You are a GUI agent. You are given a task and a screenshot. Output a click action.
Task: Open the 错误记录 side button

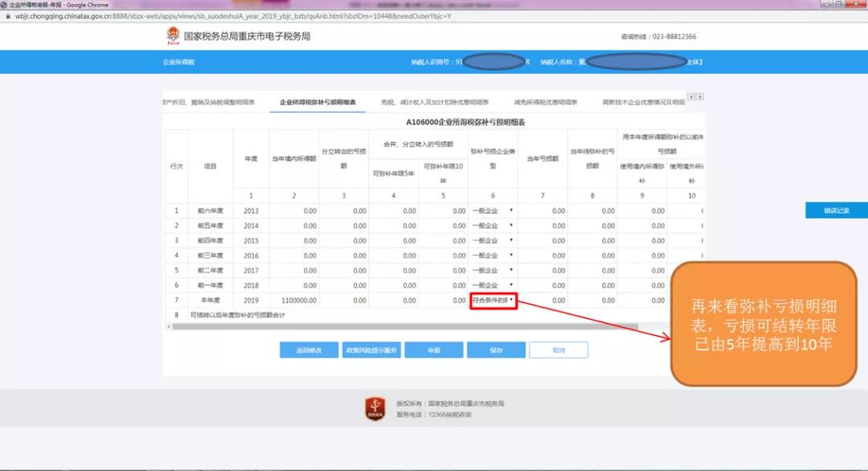pyautogui.click(x=837, y=211)
